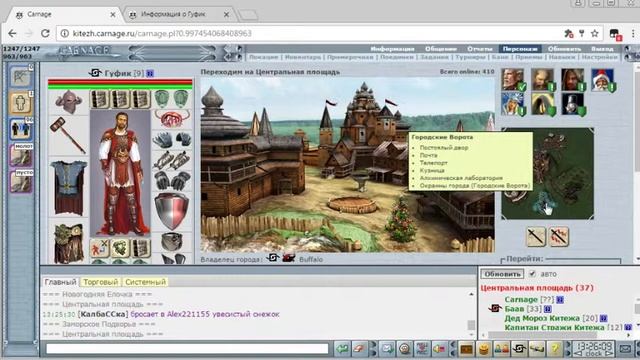640x360 pixels.
Task: Click the red-green health bar
Action: pyautogui.click(x=120, y=84)
